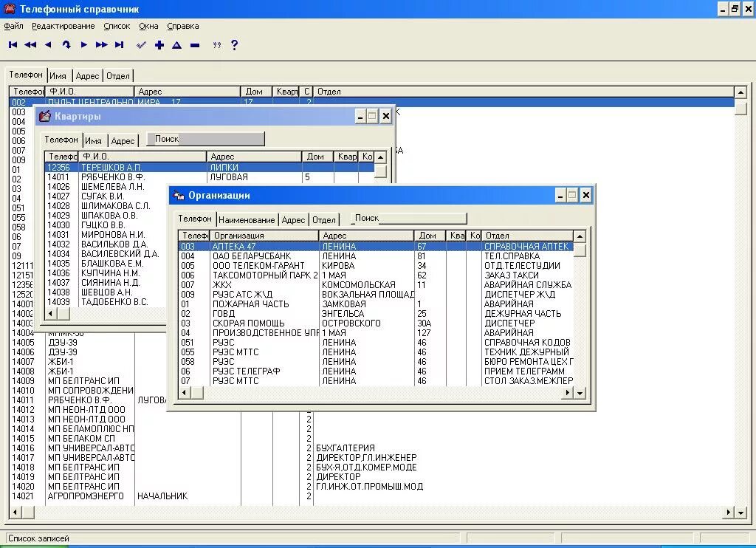756x548 pixels.
Task: Open the Редактирование menu
Action: (63, 26)
